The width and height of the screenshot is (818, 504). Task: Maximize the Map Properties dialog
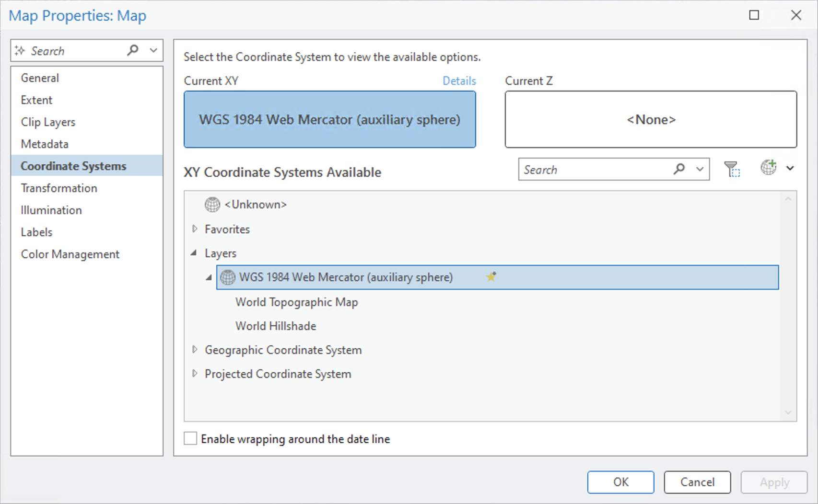point(754,15)
